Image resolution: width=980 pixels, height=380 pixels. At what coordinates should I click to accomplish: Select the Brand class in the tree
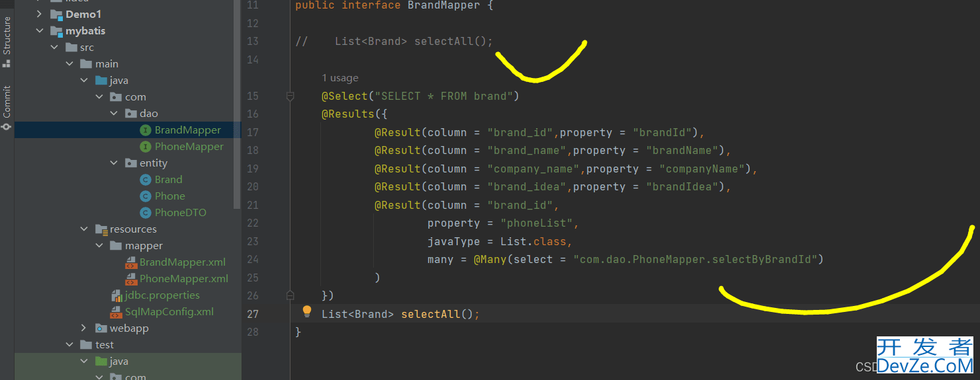169,180
